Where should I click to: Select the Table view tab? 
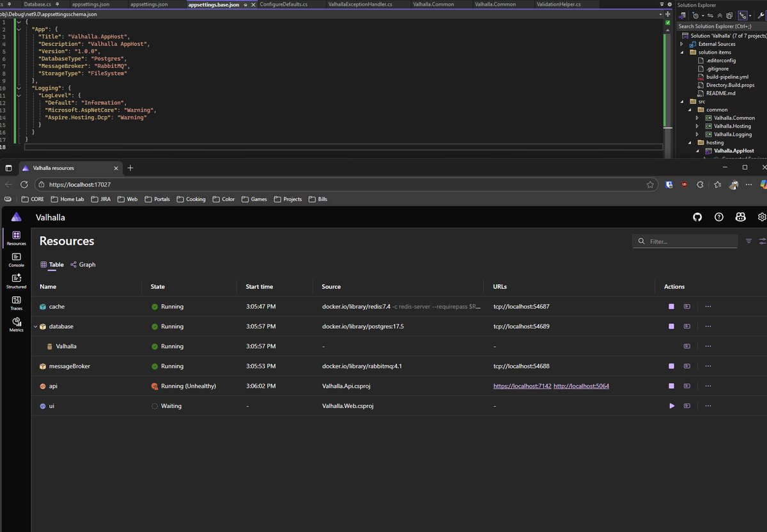[x=52, y=264]
